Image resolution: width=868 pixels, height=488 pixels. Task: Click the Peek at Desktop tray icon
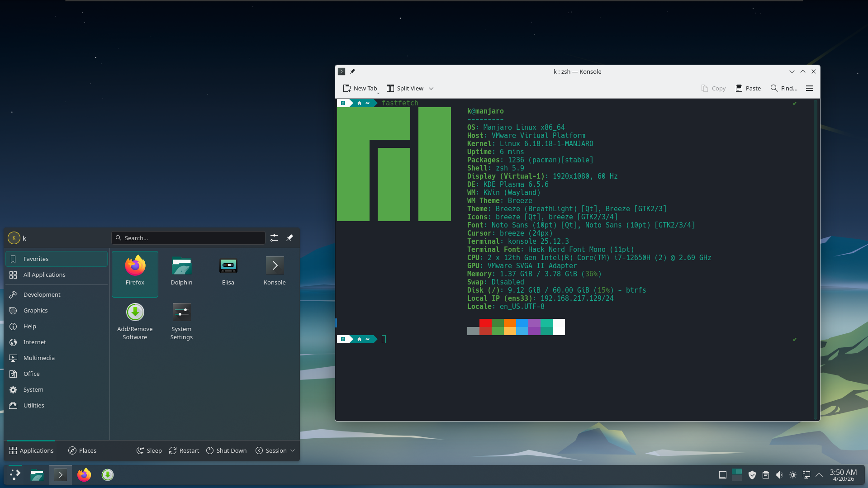coord(723,475)
